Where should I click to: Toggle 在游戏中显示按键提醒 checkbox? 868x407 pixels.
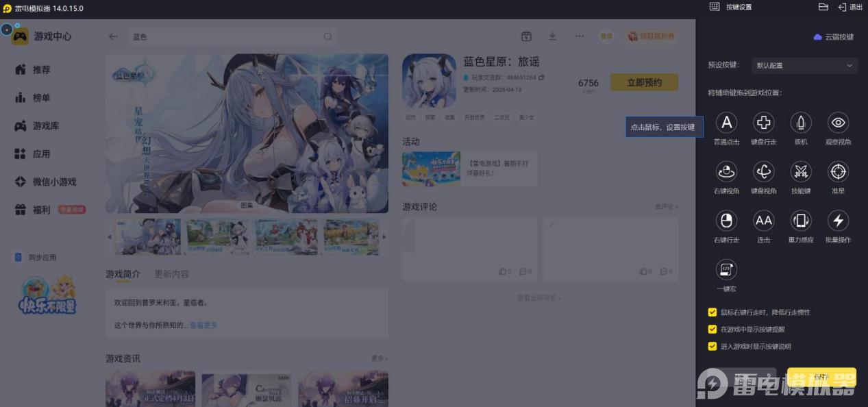click(712, 329)
